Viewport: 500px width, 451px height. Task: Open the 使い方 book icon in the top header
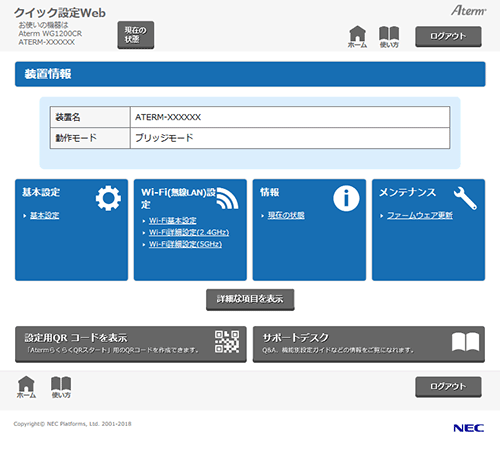(389, 37)
